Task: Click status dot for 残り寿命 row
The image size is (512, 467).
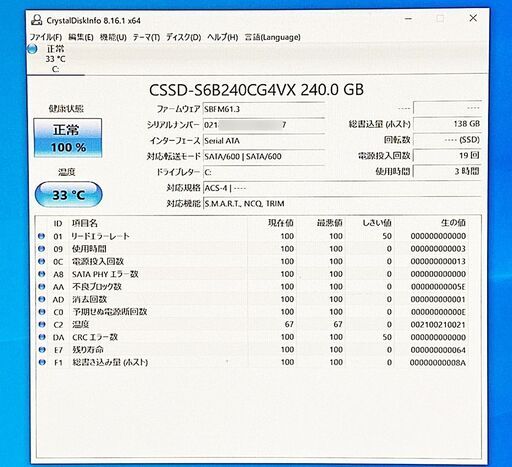Action: point(41,350)
